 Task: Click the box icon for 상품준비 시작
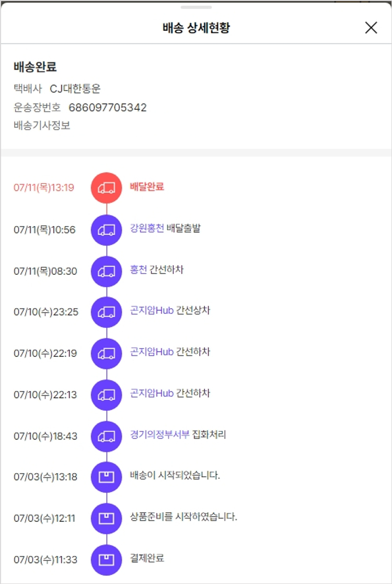point(107,518)
